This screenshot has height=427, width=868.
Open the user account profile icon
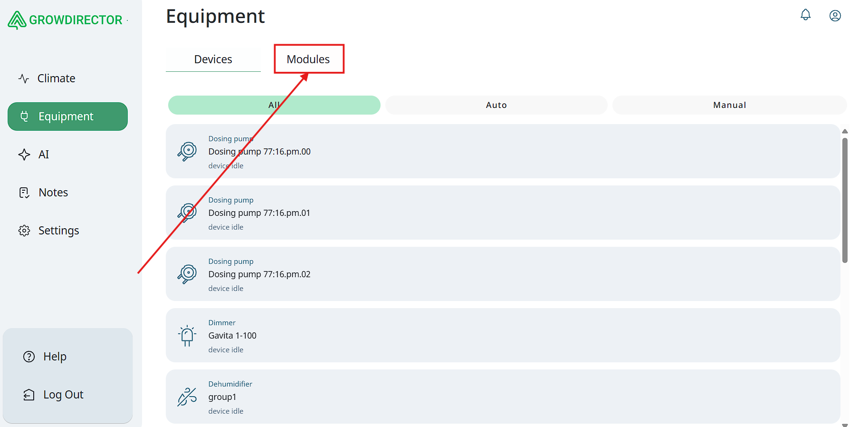835,16
